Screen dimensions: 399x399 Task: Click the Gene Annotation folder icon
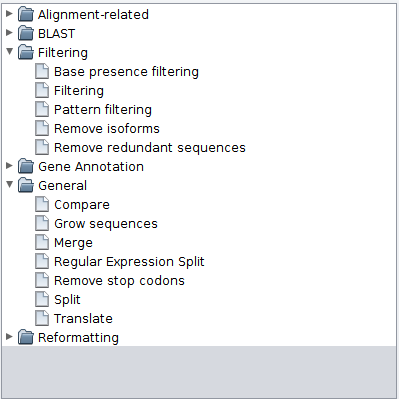[26, 166]
